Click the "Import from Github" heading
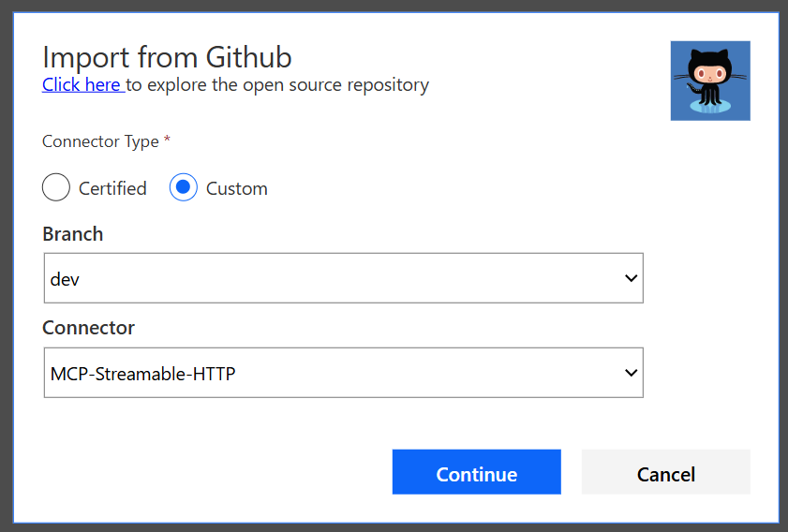Viewport: 788px width, 532px height. 167,57
